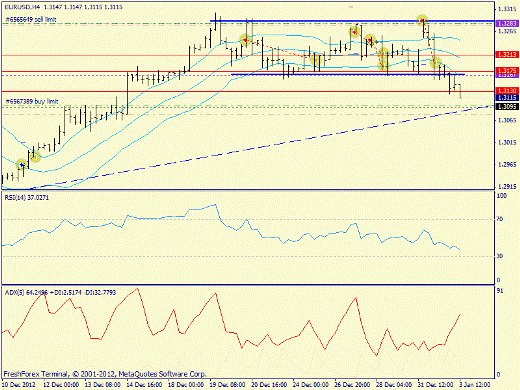Click the red 1.3213 price tag

[507, 54]
